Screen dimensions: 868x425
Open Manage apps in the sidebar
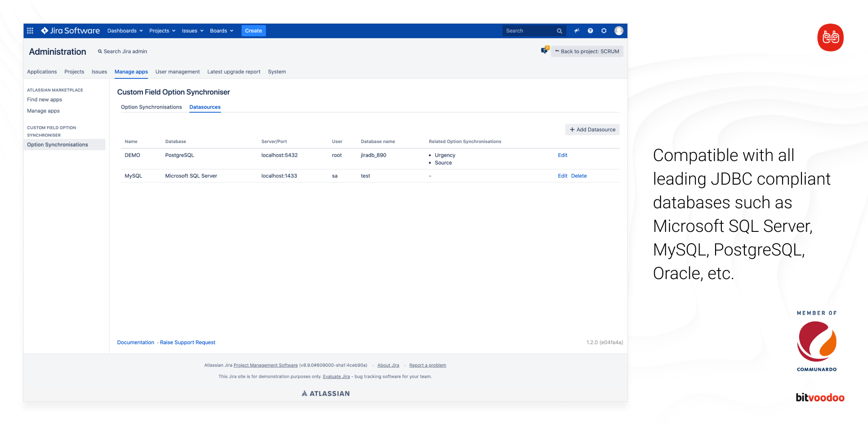43,111
